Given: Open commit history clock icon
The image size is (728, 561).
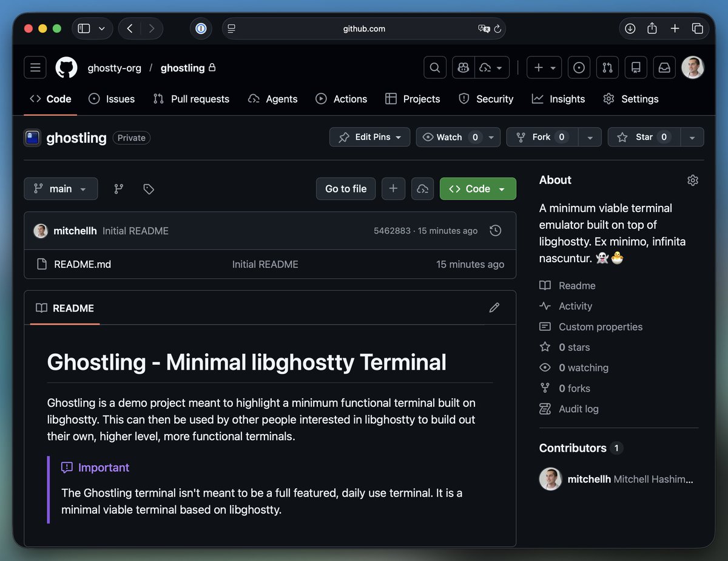Looking at the screenshot, I should coord(496,231).
